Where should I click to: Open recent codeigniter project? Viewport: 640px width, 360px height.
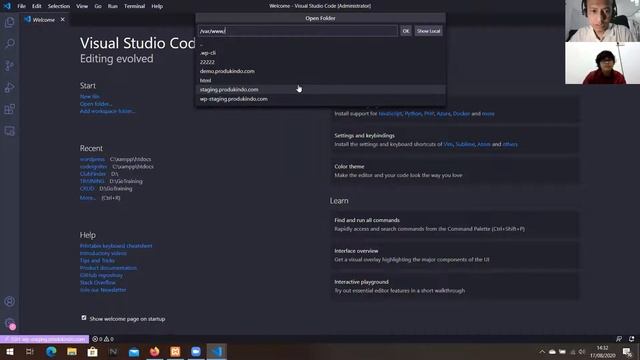point(93,167)
